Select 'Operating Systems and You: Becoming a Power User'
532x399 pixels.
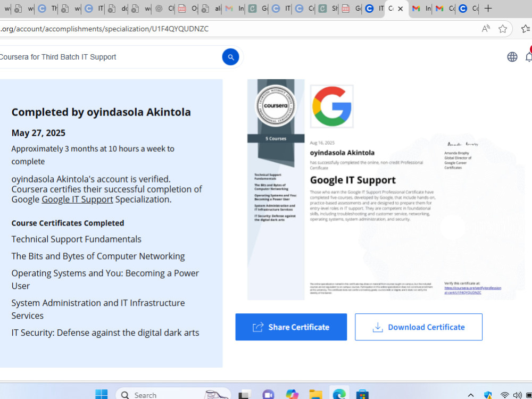[105, 279]
